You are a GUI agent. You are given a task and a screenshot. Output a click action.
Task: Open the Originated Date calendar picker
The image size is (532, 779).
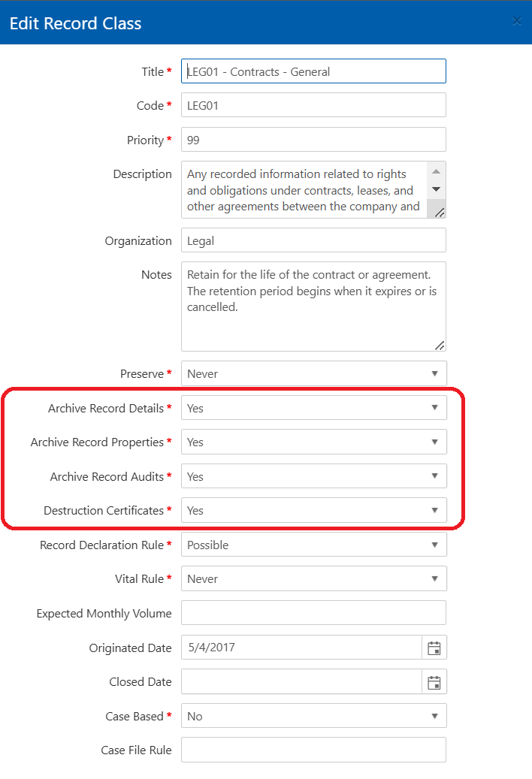pos(434,648)
